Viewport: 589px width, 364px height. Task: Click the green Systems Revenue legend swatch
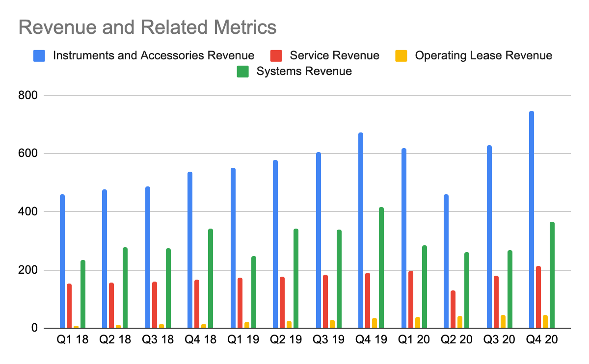coord(242,72)
